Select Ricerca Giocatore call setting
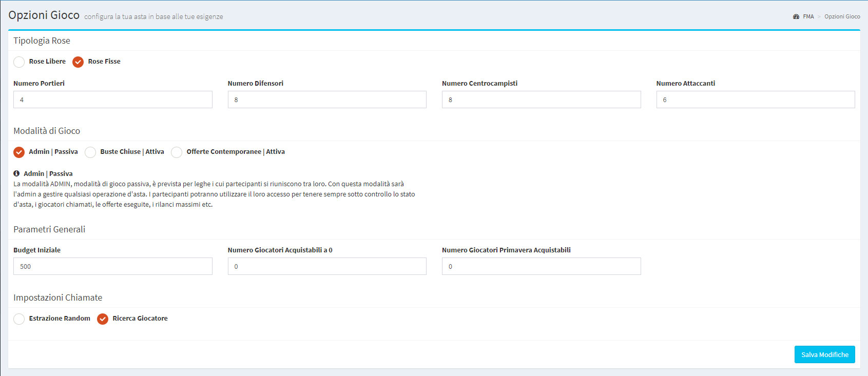The height and width of the screenshot is (376, 868). pos(103,319)
